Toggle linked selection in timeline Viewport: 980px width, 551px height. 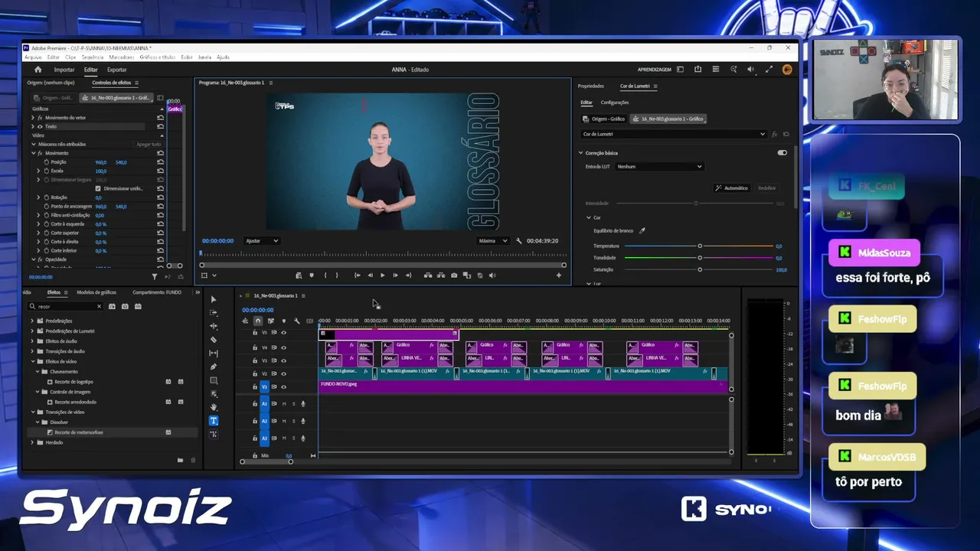270,321
